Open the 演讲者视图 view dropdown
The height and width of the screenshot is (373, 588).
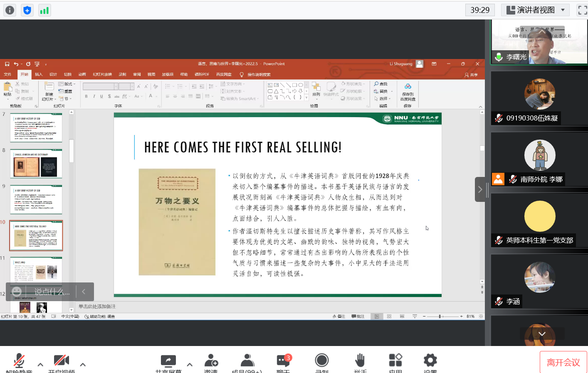(536, 10)
